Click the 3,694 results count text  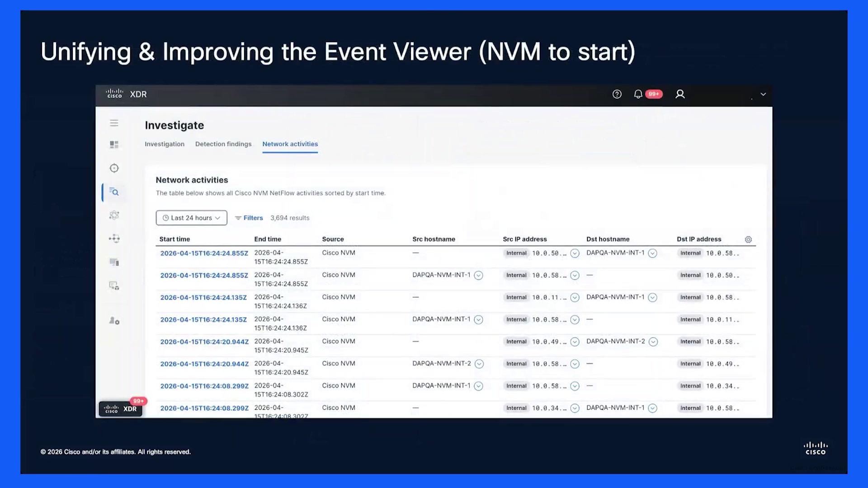click(x=290, y=218)
